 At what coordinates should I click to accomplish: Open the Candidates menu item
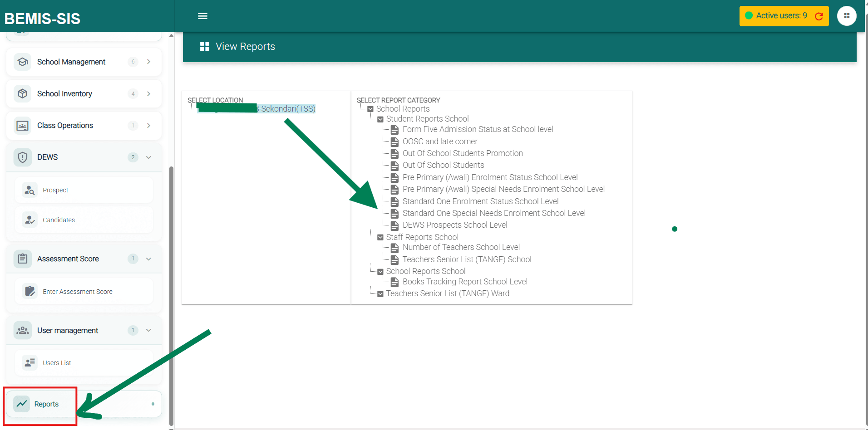pyautogui.click(x=59, y=220)
